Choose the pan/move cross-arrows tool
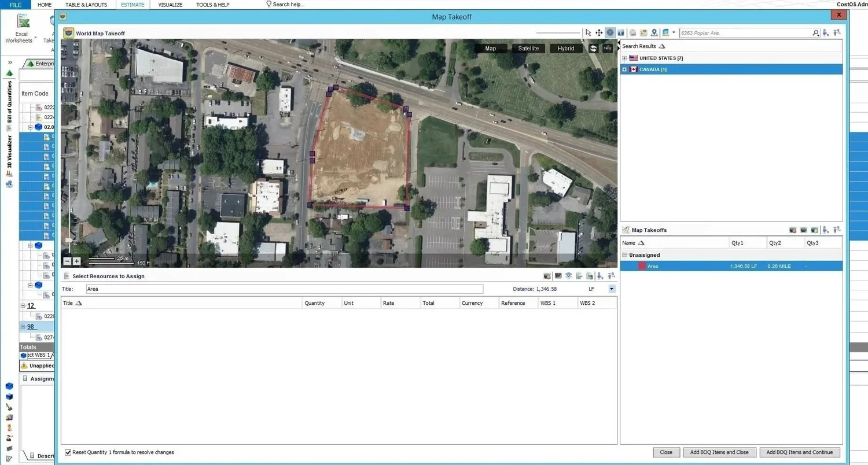Viewport: 868px width, 465px height. click(599, 33)
